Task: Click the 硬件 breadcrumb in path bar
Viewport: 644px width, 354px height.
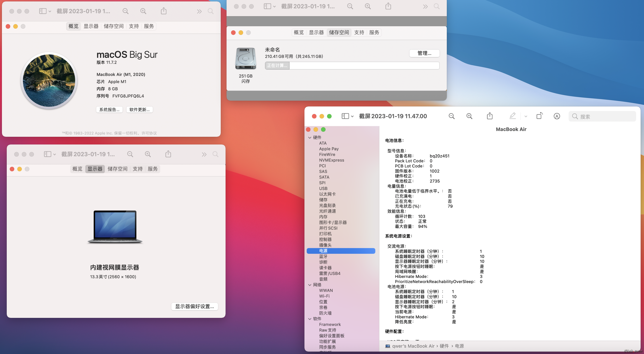Action: pyautogui.click(x=444, y=346)
